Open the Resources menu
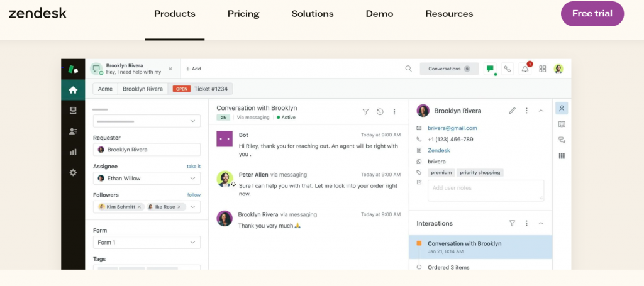The width and height of the screenshot is (644, 286). coord(449,14)
